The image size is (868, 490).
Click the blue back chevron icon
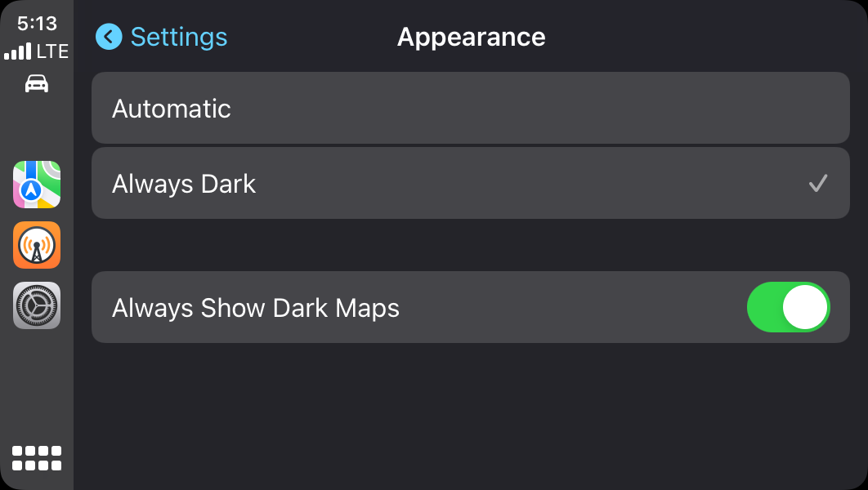[x=109, y=37]
